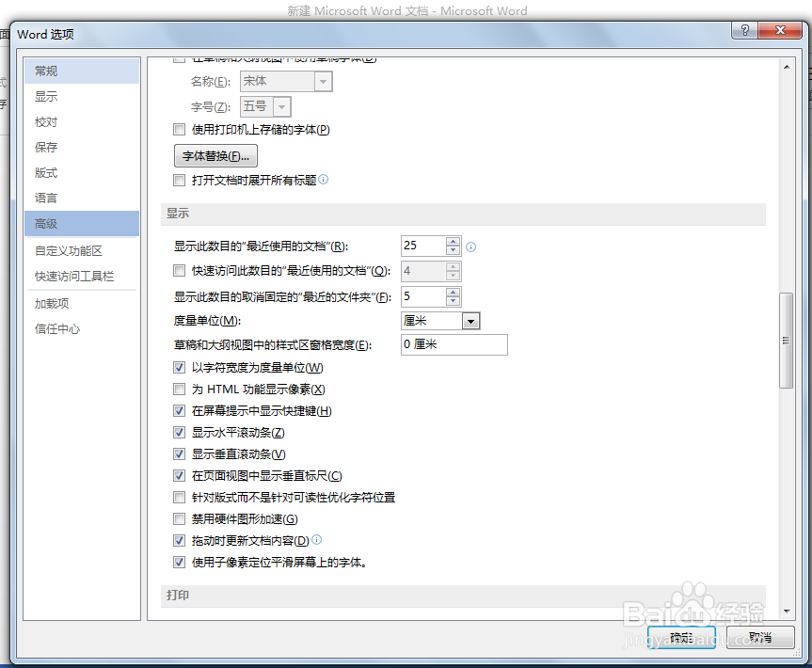Switch to 版式 category
Screen dimensions: 812x668
(82, 173)
